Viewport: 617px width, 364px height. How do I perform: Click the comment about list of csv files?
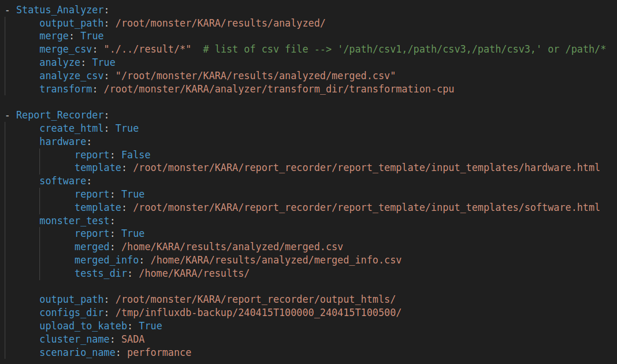point(404,49)
